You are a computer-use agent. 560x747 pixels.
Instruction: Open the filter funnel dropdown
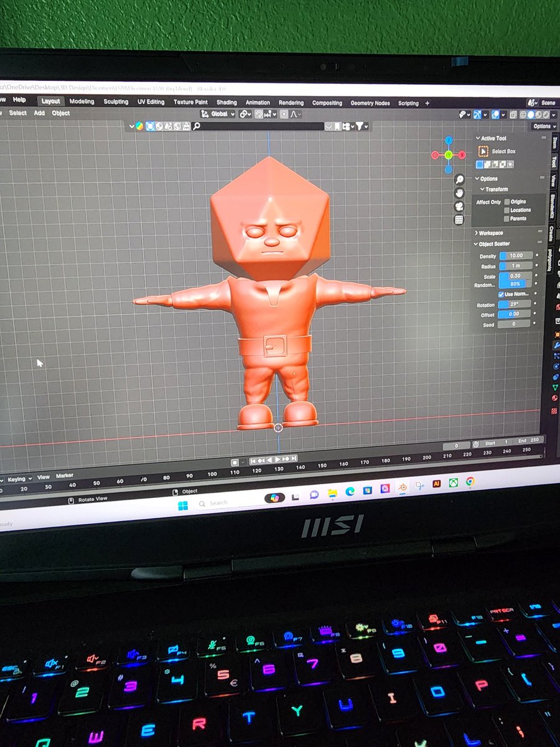click(362, 126)
